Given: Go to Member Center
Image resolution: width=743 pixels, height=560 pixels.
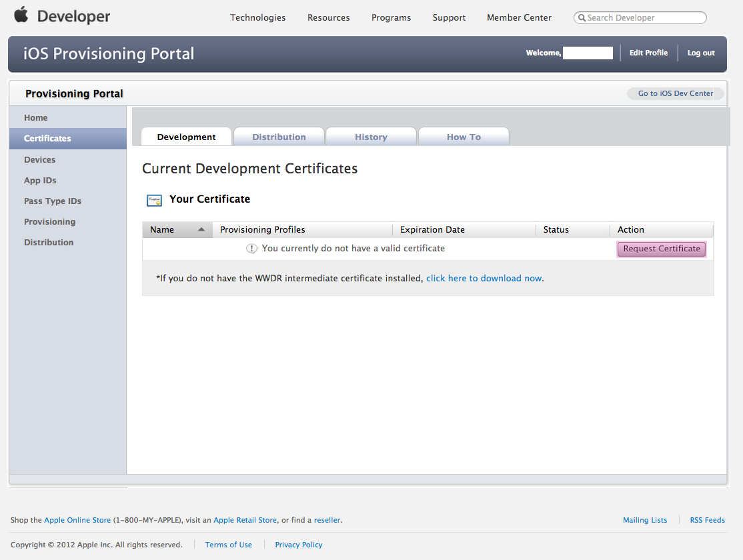Looking at the screenshot, I should [x=519, y=17].
